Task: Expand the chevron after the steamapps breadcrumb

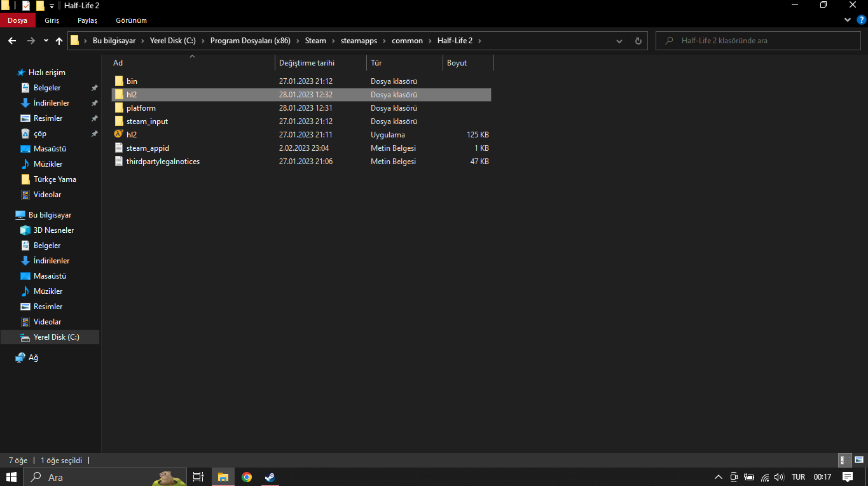Action: [x=384, y=41]
